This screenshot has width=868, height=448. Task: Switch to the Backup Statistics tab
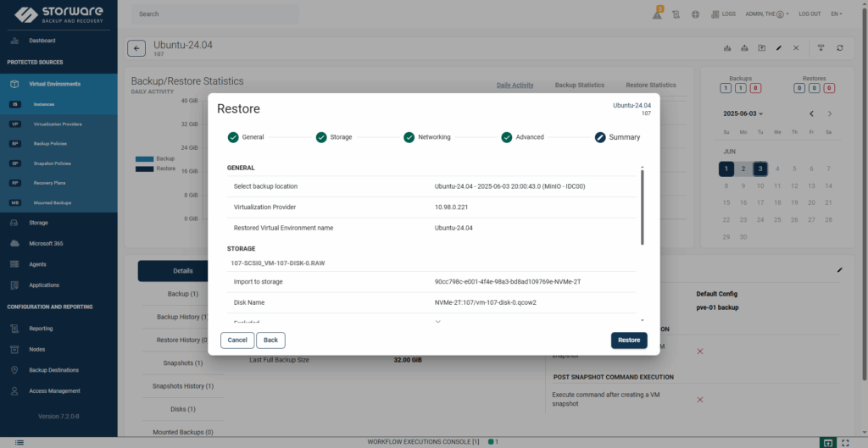click(579, 86)
